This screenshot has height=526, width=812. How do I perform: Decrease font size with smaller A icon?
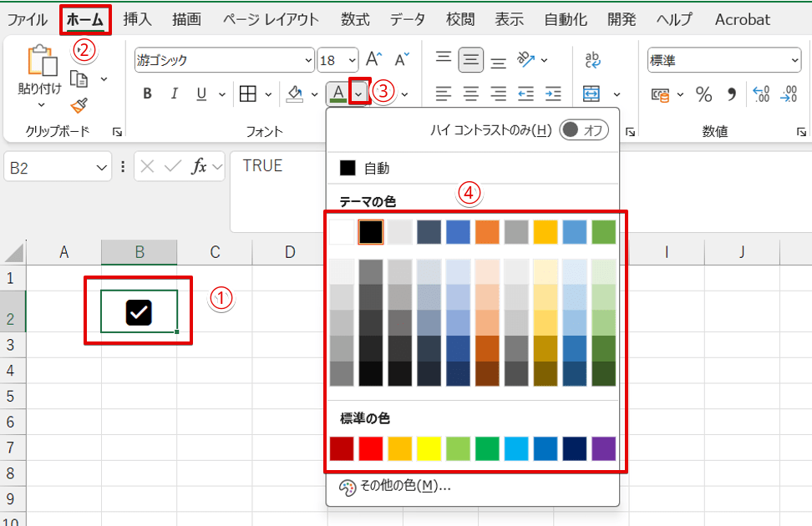[402, 59]
